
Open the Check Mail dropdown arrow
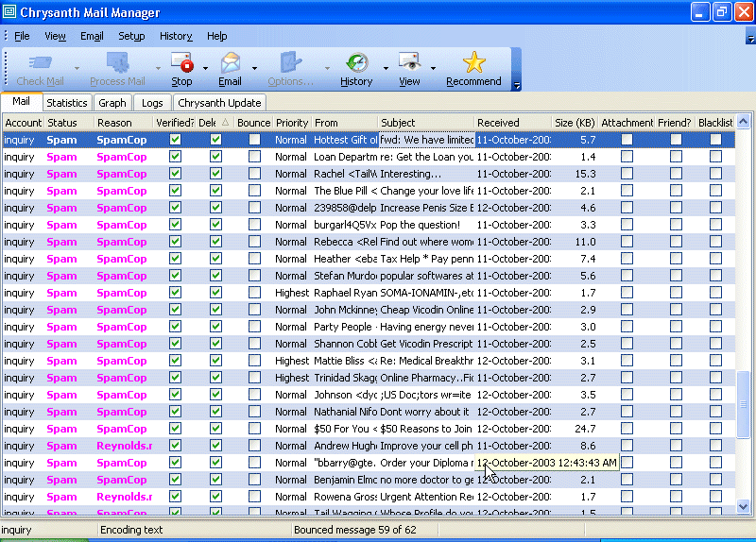click(77, 68)
